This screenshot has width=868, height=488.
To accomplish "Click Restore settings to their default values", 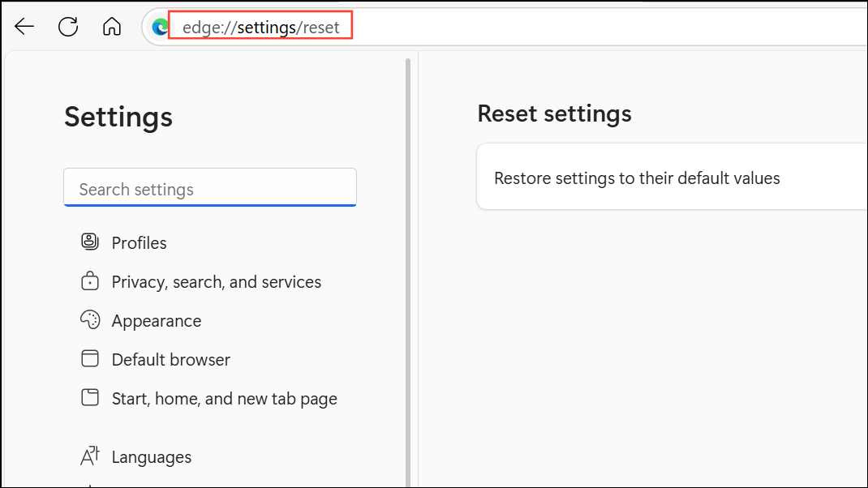I will (637, 178).
